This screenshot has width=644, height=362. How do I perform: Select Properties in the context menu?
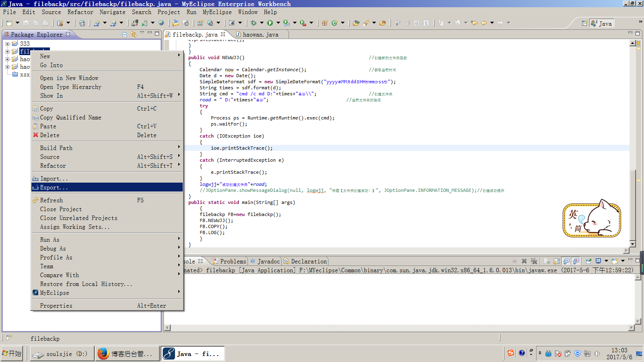click(x=107, y=306)
